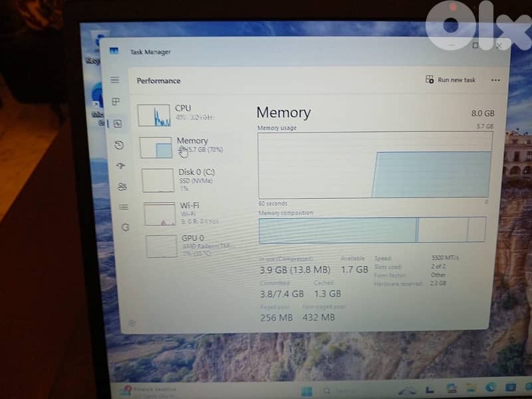Click the Run new task icon

point(430,79)
